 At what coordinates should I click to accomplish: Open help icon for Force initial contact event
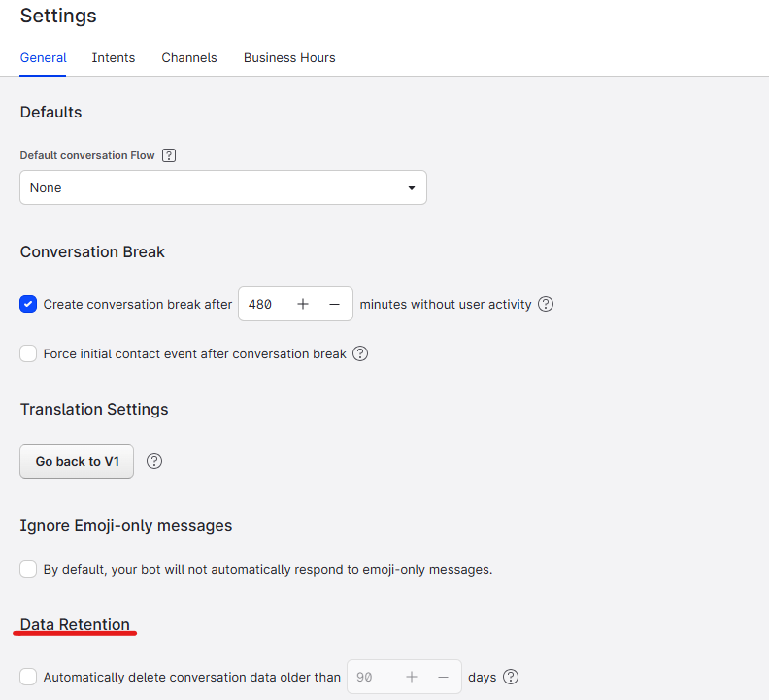pyautogui.click(x=360, y=353)
